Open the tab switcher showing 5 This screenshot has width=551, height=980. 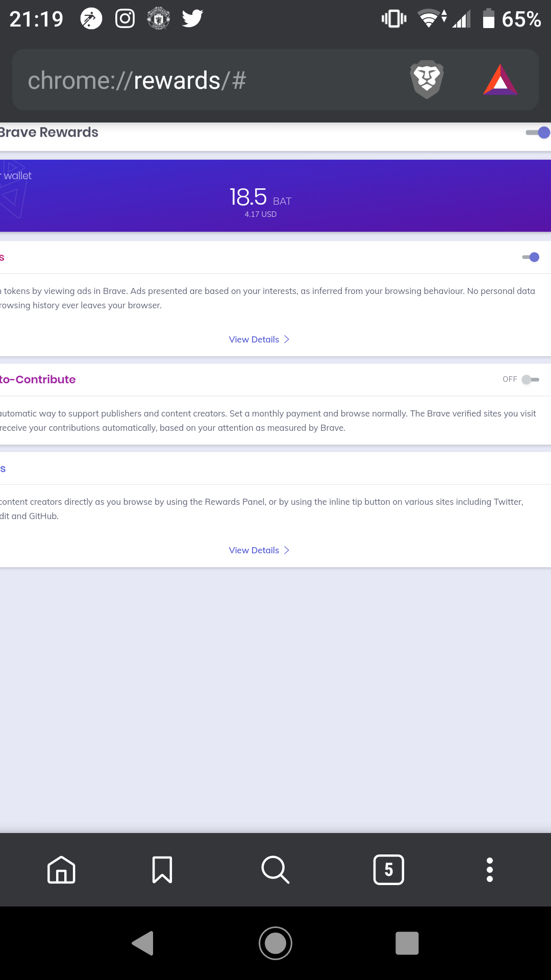coord(389,870)
